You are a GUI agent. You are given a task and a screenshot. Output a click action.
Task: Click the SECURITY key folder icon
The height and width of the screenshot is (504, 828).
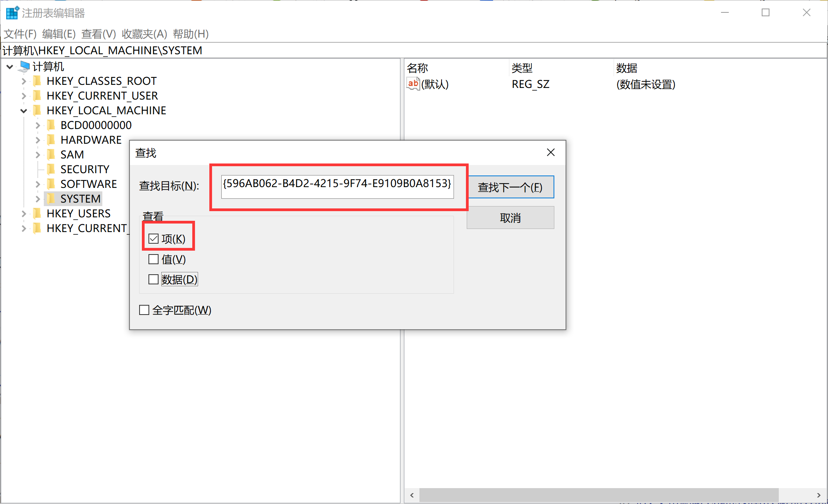pyautogui.click(x=51, y=169)
